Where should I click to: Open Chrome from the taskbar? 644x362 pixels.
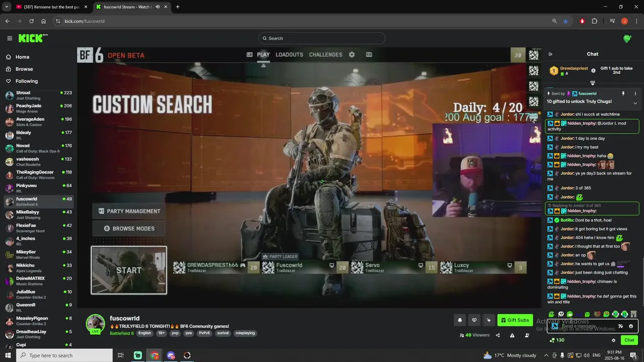(154, 355)
